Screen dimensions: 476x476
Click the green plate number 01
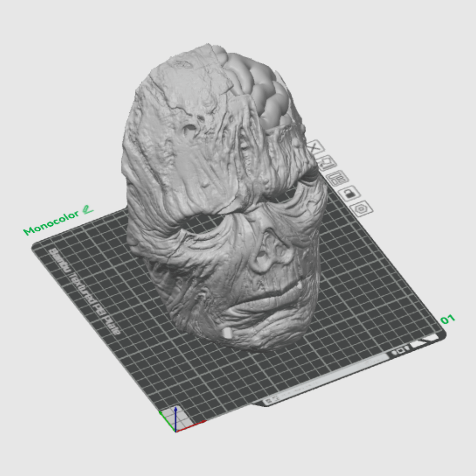[x=448, y=319]
